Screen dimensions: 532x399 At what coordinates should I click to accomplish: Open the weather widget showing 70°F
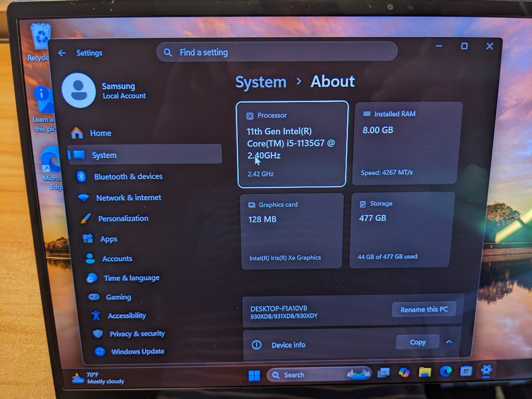pyautogui.click(x=98, y=378)
